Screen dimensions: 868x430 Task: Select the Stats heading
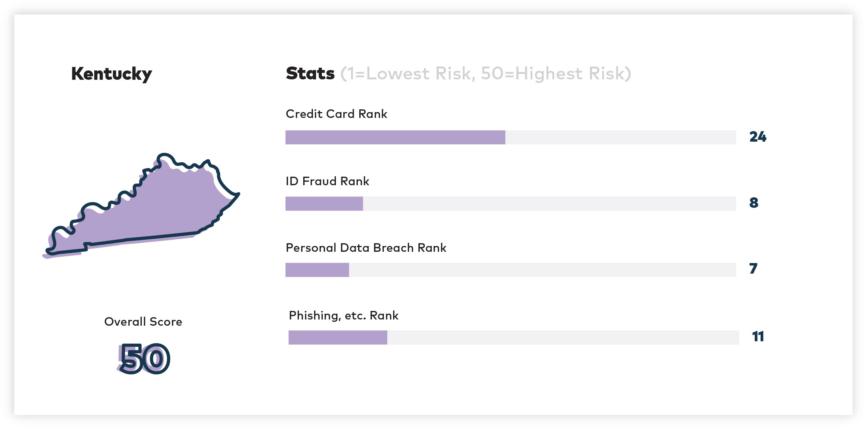(310, 73)
